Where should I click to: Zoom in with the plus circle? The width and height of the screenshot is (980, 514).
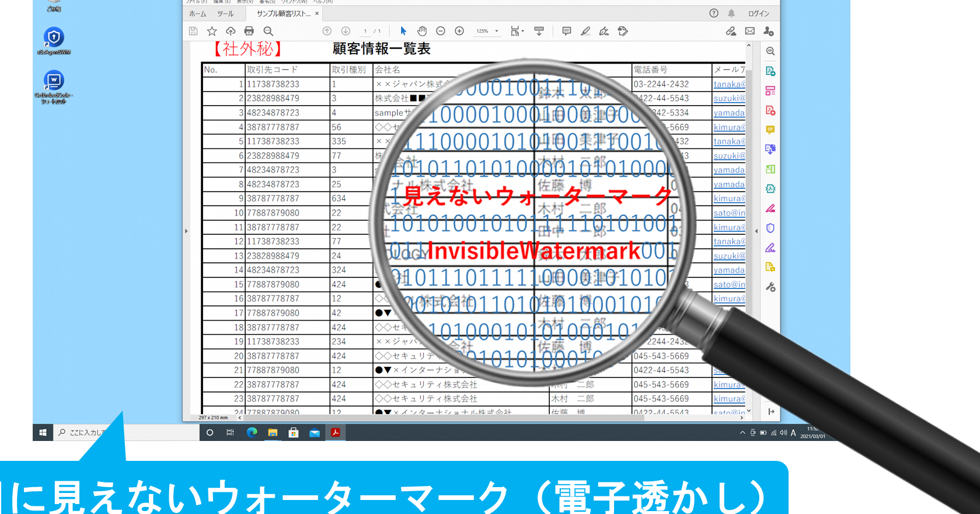tap(459, 31)
